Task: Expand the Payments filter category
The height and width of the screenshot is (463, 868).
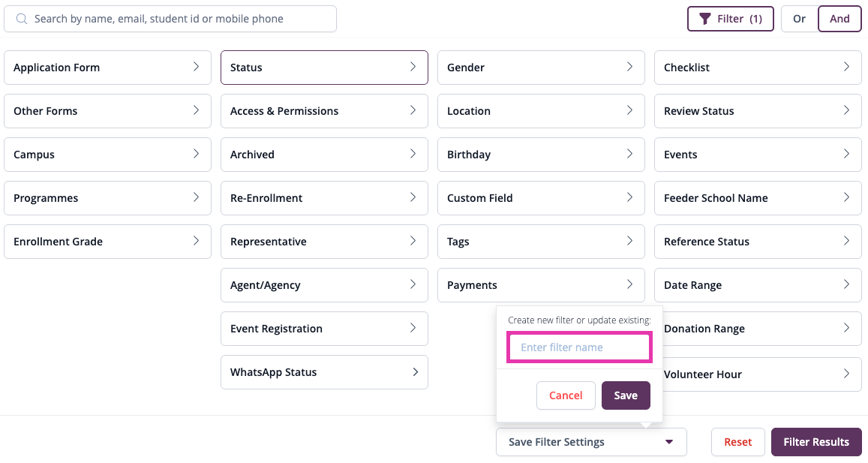Action: [x=542, y=285]
